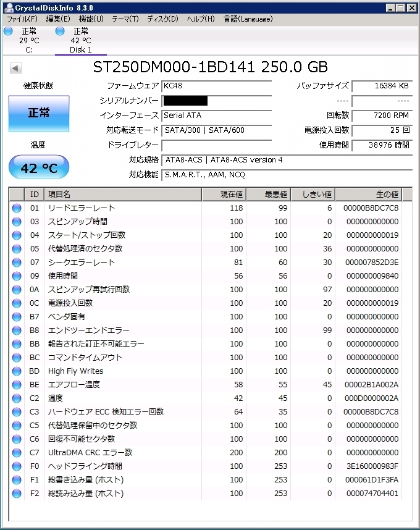This screenshot has height=530, width=420.
Task: Click the 回転数 field 7200 RPM
Action: click(x=382, y=116)
